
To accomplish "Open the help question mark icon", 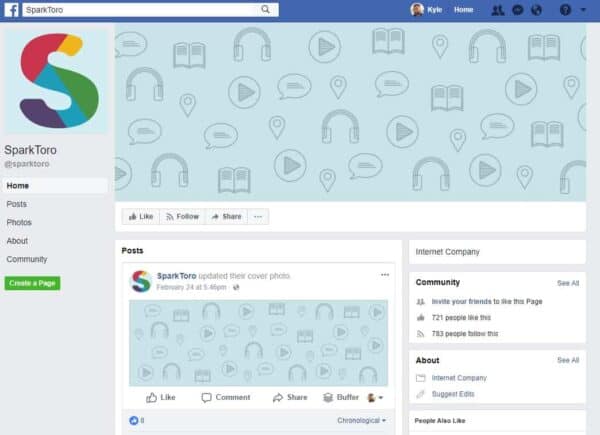I will coord(565,10).
